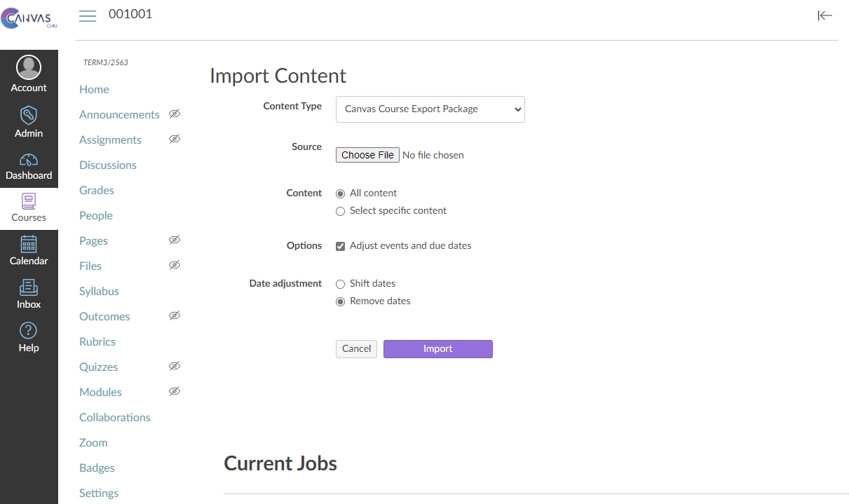Select the 'Select specific content' radio option

point(341,211)
